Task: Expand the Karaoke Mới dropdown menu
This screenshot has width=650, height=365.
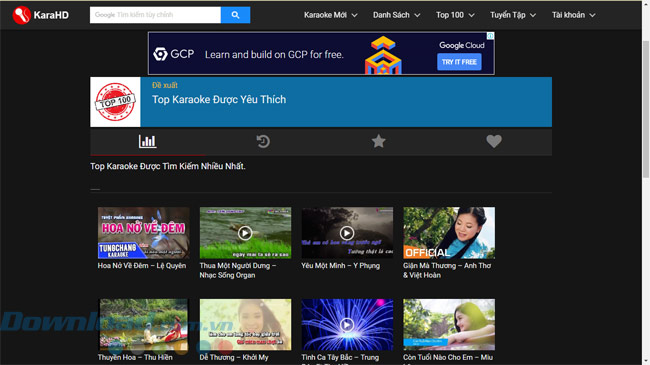Action: click(x=330, y=15)
